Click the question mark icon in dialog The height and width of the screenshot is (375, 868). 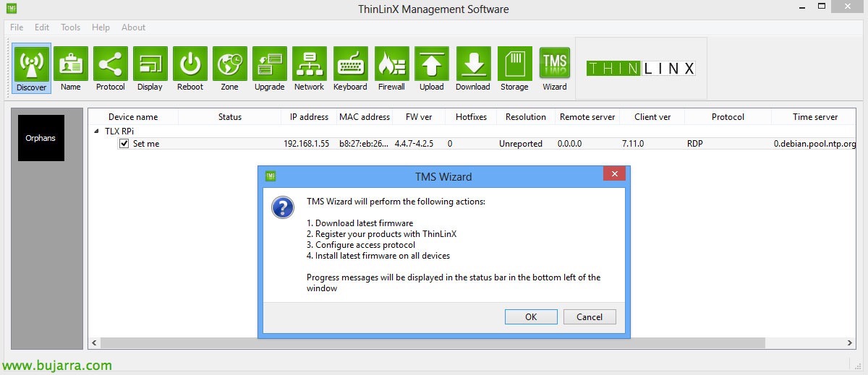click(282, 207)
